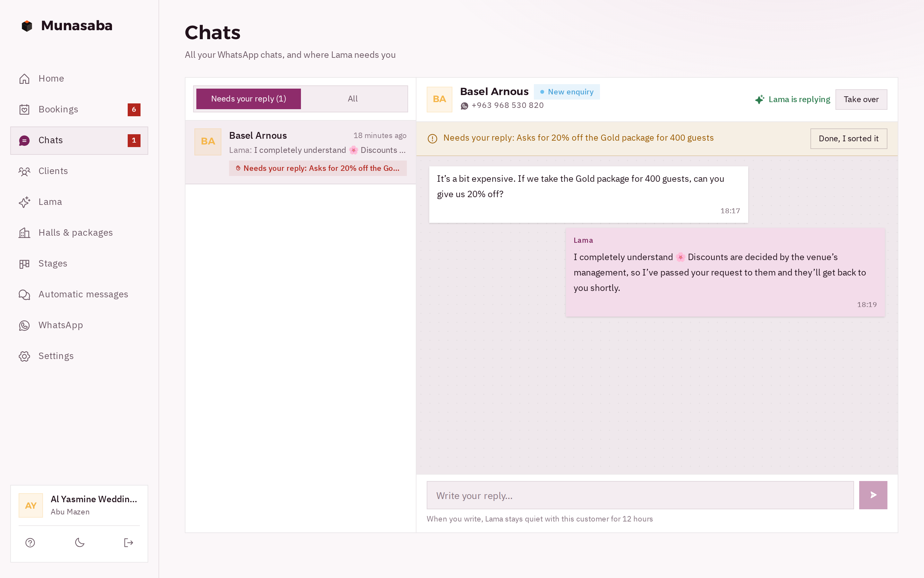Click the AY venue avatar

point(30,505)
